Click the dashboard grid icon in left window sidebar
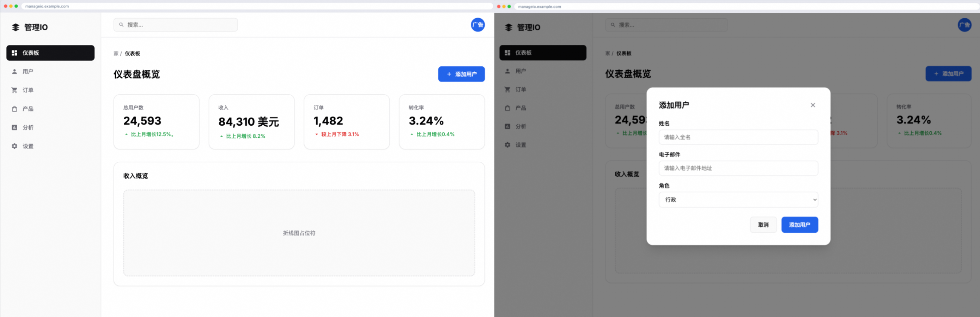Image resolution: width=980 pixels, height=317 pixels. point(14,53)
